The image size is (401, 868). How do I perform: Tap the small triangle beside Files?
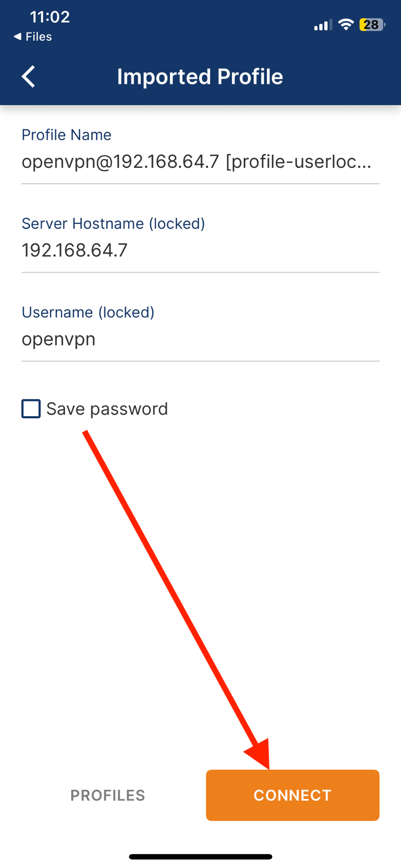pyautogui.click(x=17, y=37)
